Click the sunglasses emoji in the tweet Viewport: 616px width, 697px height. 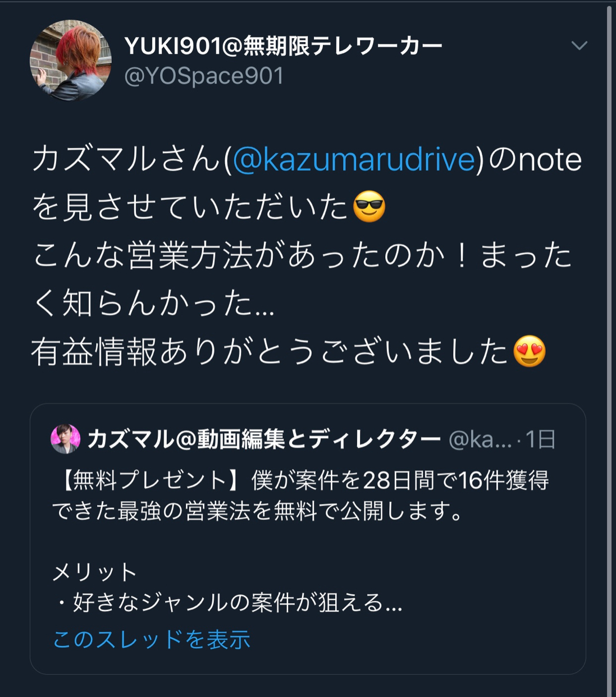[x=369, y=207]
